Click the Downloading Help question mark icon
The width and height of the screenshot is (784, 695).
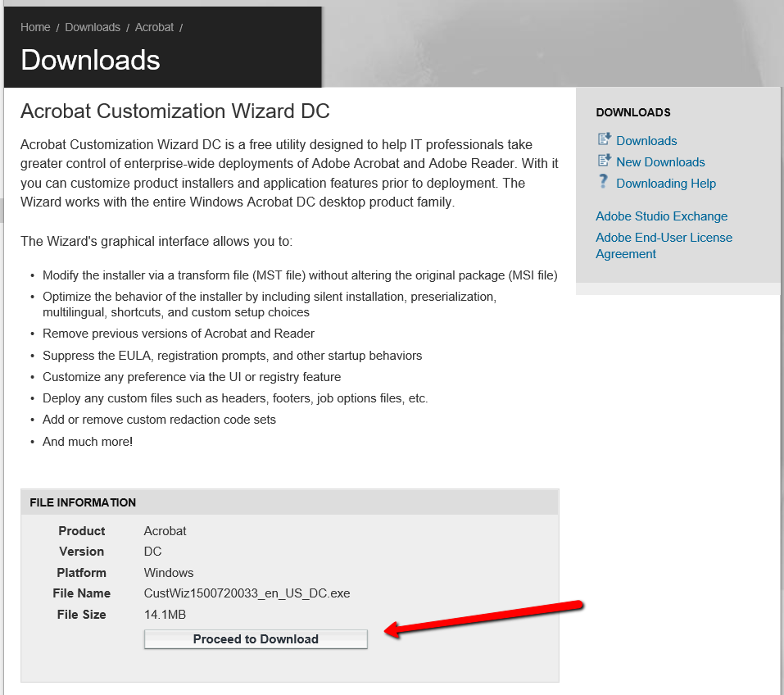coord(604,182)
